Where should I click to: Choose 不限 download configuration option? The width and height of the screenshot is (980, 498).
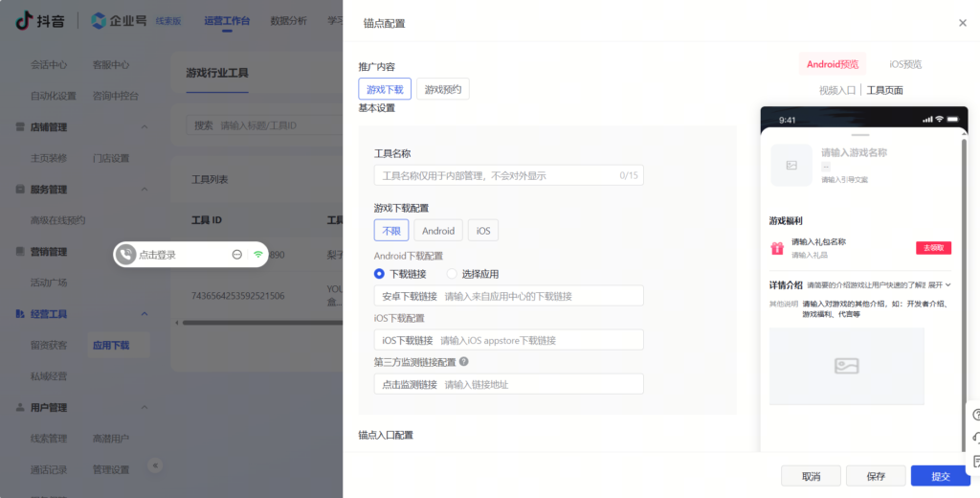point(391,230)
